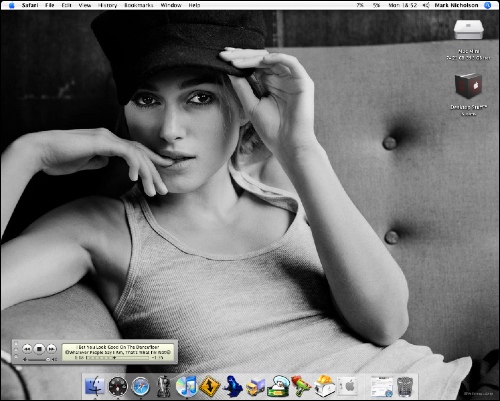Minimize the iTunes mini player window
Viewport: 500px width, 401px height.
pyautogui.click(x=16, y=350)
